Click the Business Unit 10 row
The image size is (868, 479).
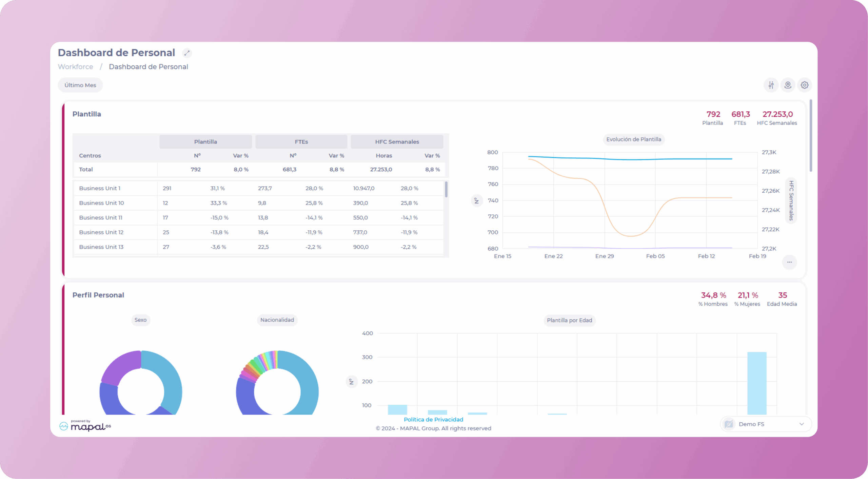coord(102,203)
